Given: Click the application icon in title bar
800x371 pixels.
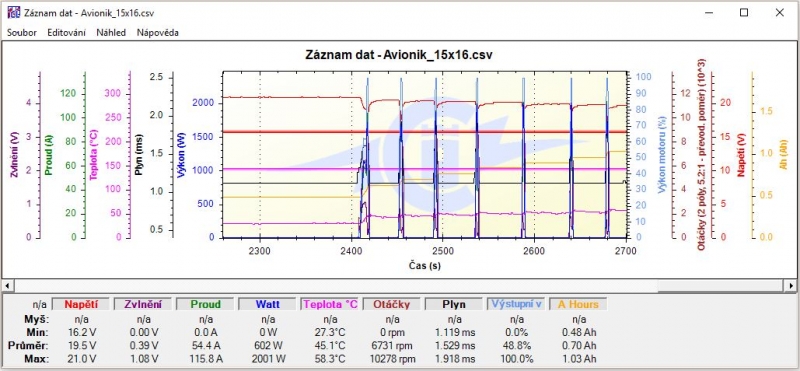Looking at the screenshot, I should click(x=14, y=12).
